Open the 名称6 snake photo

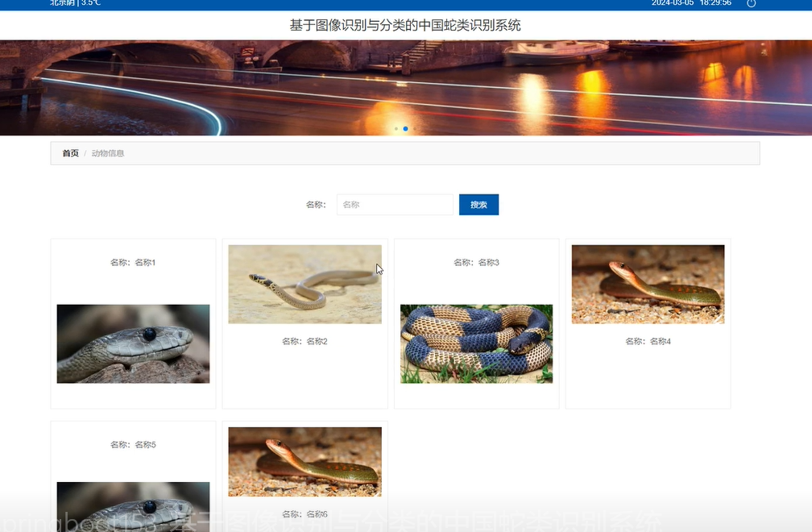(x=305, y=462)
